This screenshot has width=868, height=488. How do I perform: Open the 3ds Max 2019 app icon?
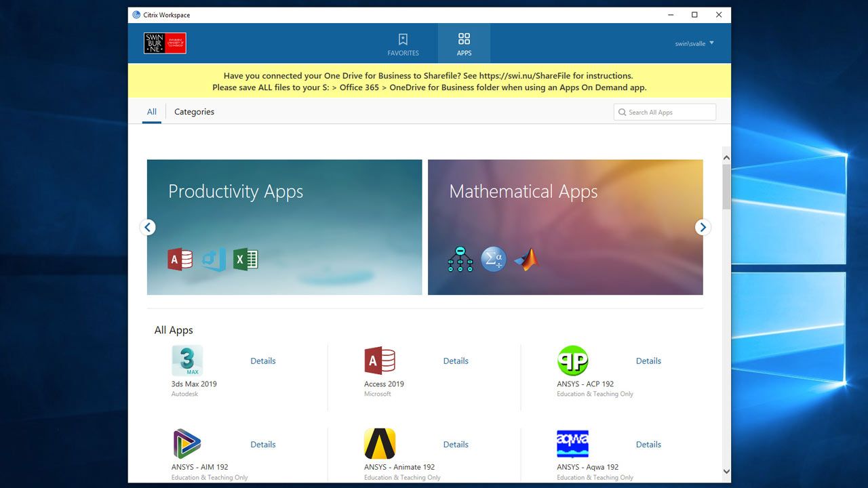click(x=187, y=361)
